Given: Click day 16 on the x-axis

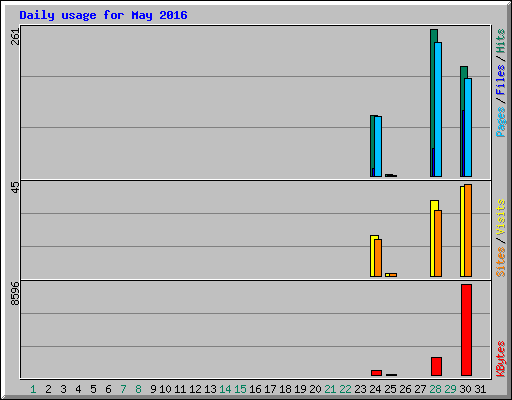Looking at the screenshot, I should click(x=255, y=389).
